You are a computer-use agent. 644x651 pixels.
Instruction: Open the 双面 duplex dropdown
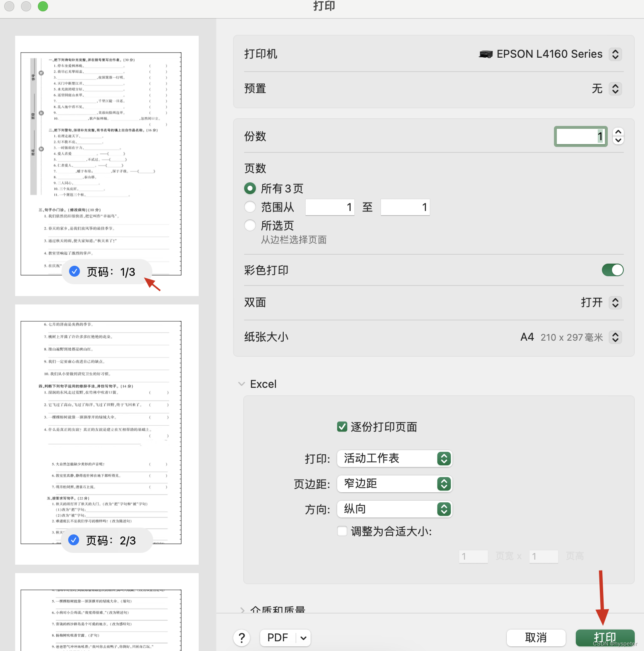[x=615, y=302]
